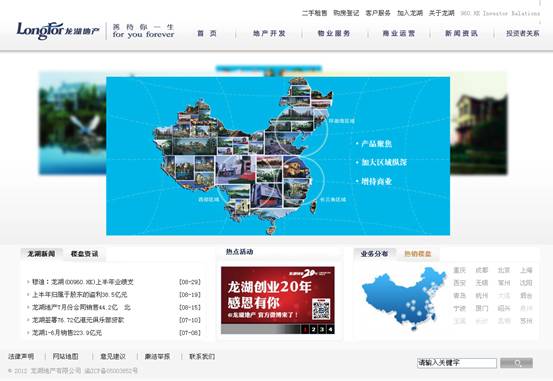
Task: Select the 重庆 city link
Action: [x=460, y=270]
